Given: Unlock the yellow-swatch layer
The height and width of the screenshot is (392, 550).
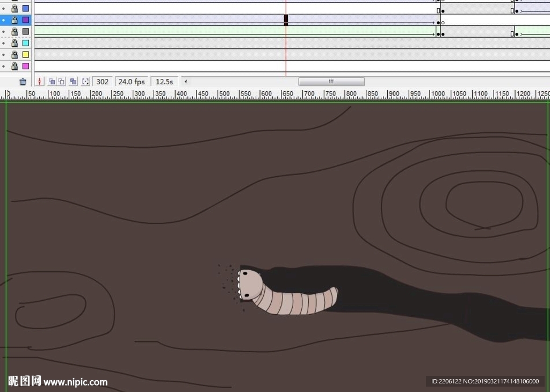Looking at the screenshot, I should [x=15, y=55].
